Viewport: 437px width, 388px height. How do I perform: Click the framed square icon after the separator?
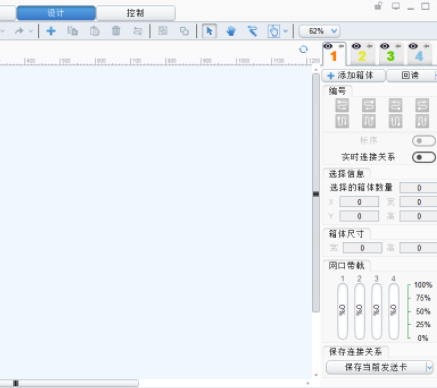pyautogui.click(x=163, y=31)
